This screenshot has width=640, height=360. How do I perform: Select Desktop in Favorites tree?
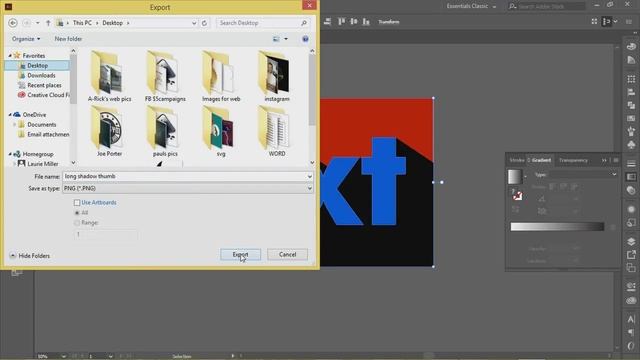37,65
